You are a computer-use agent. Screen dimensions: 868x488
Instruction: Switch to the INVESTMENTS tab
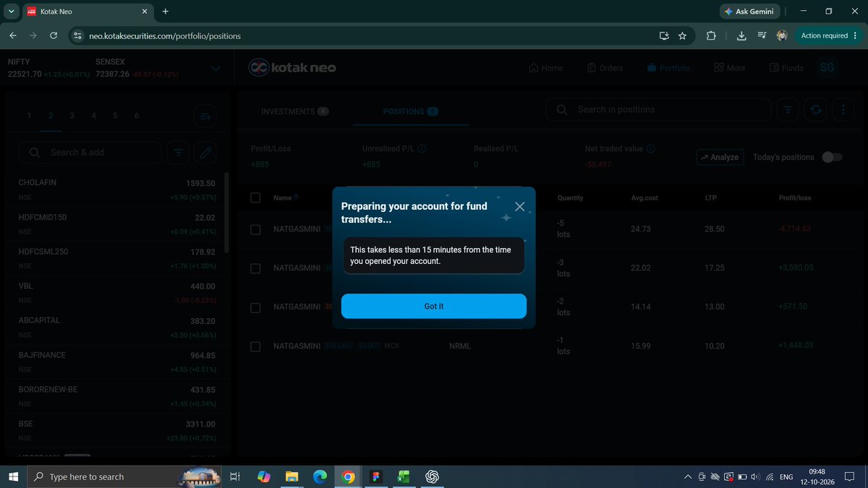pyautogui.click(x=295, y=111)
